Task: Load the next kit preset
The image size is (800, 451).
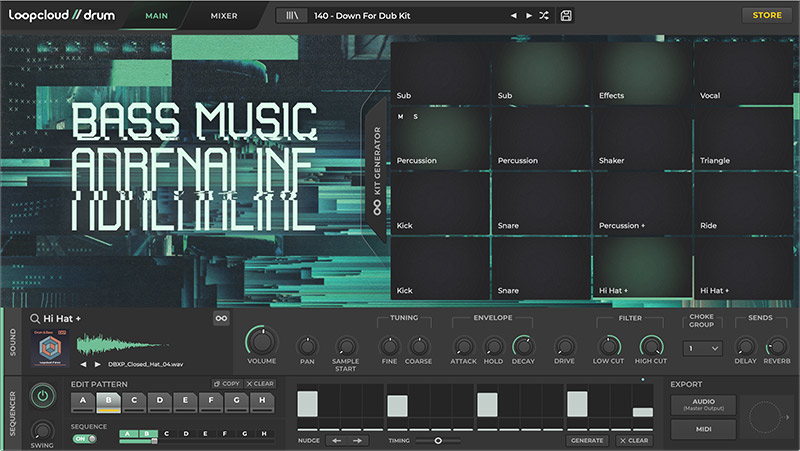Action: click(x=528, y=16)
